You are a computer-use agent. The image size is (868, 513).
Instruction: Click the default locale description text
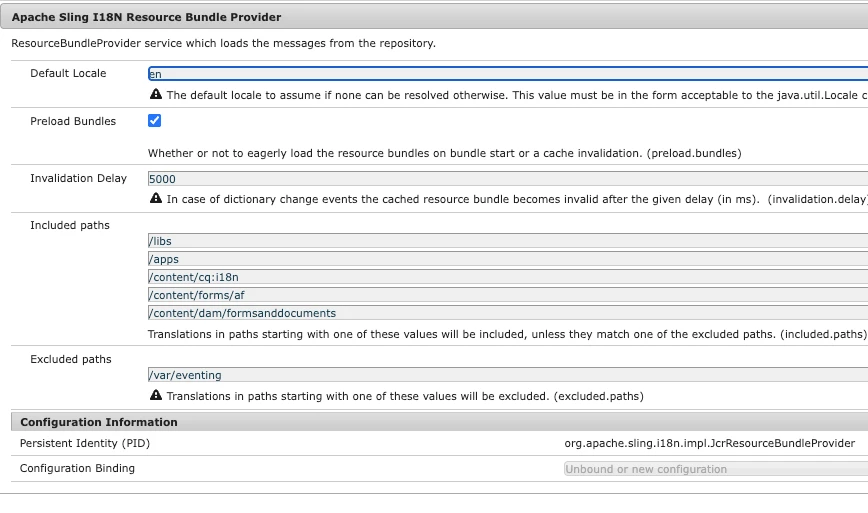[517, 95]
